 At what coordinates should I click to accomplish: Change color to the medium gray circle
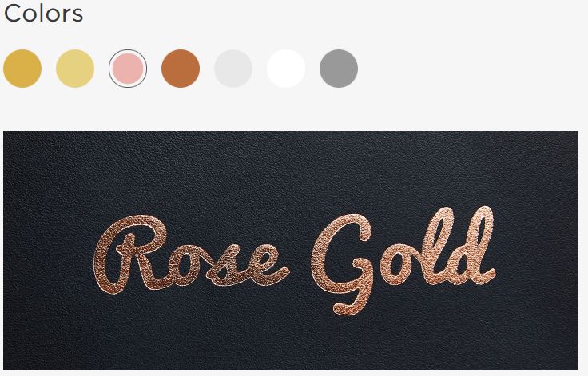pyautogui.click(x=339, y=69)
